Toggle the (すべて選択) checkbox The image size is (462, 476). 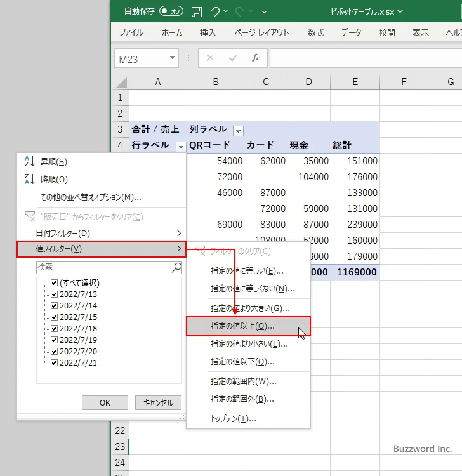click(55, 283)
